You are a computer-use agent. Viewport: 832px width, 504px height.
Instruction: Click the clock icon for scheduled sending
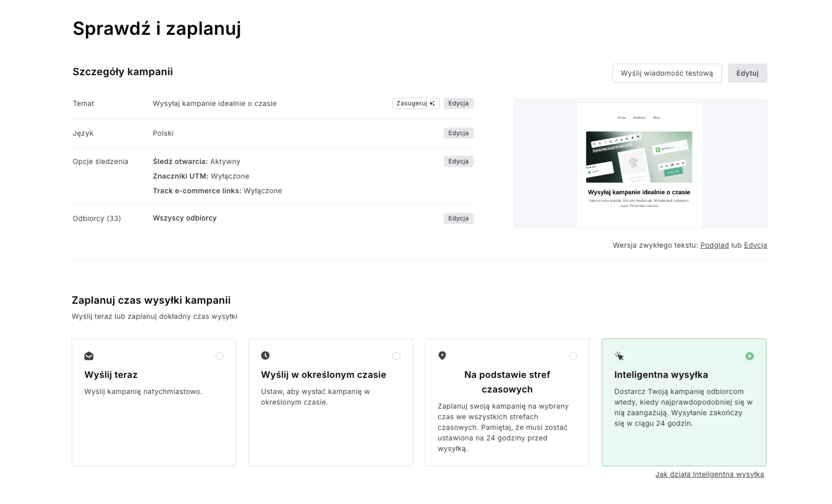[x=266, y=356]
